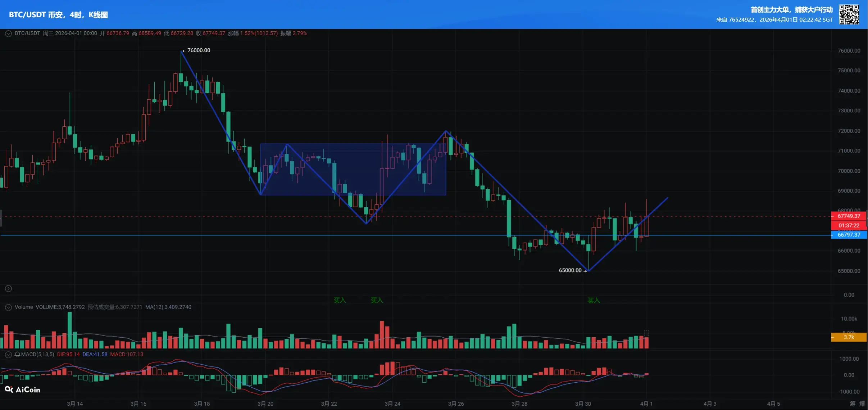Click the 筹 chip distribution icon
Viewport: 868px width, 410px height.
point(853,404)
